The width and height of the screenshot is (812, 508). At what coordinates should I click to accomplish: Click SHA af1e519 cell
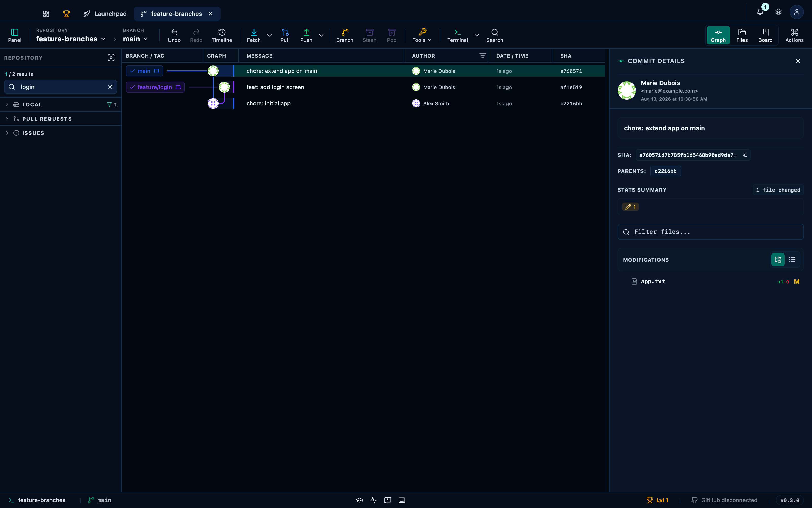(x=571, y=87)
